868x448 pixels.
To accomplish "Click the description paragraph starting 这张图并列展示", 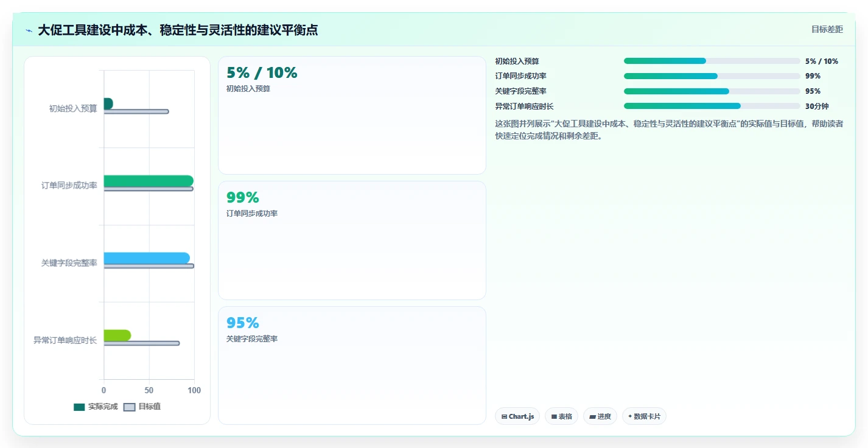I will click(670, 130).
